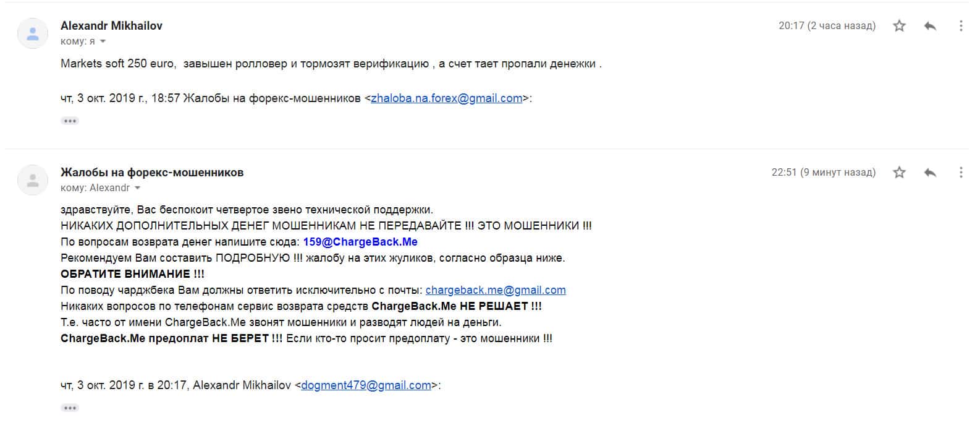The width and height of the screenshot is (980, 446).
Task: Open more options for Alexandr Mikhailov's message
Action: pyautogui.click(x=960, y=26)
